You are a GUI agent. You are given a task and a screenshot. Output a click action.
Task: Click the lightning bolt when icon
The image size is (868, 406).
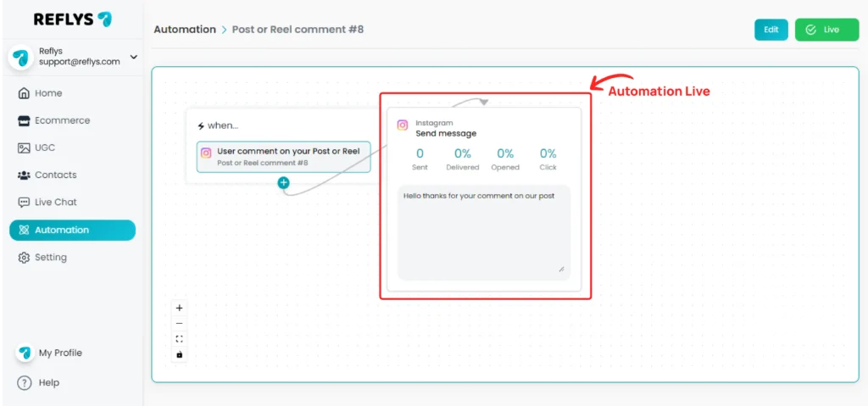pos(201,125)
